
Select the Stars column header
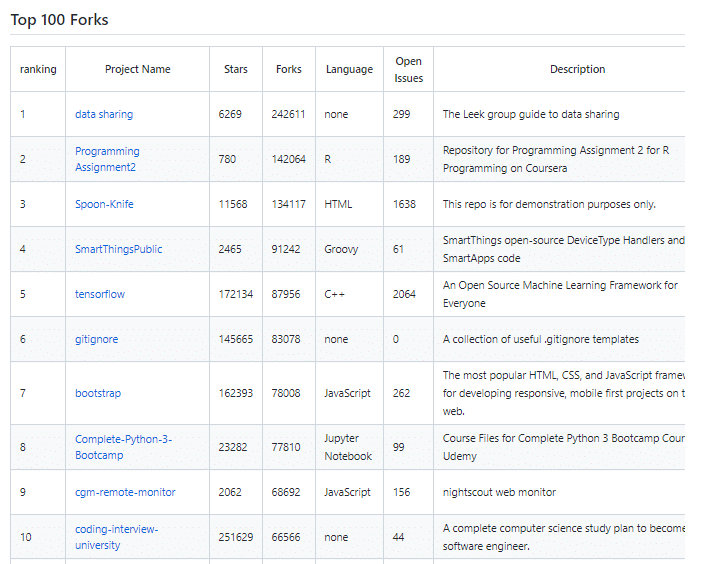pos(236,69)
